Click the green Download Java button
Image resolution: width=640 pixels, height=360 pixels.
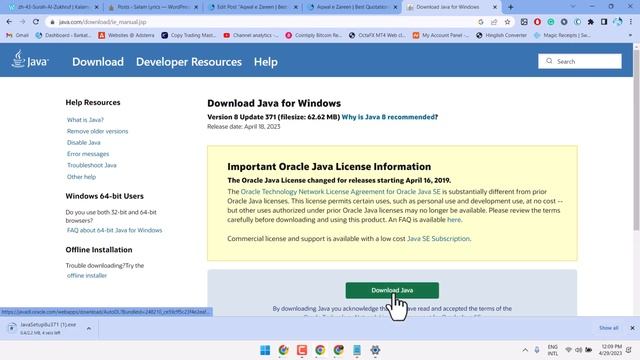[392, 290]
